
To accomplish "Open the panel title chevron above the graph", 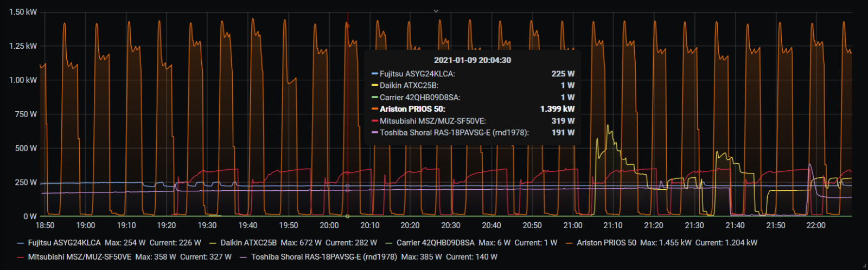I will click(436, 11).
